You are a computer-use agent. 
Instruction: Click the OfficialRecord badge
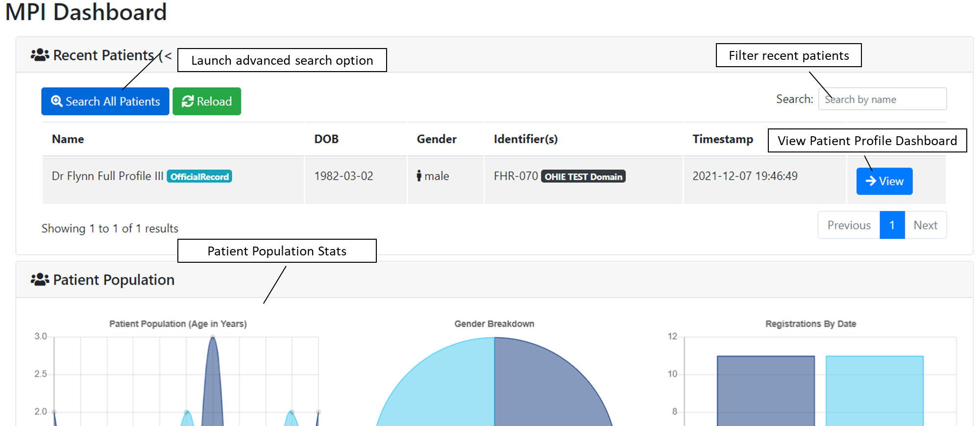click(199, 176)
